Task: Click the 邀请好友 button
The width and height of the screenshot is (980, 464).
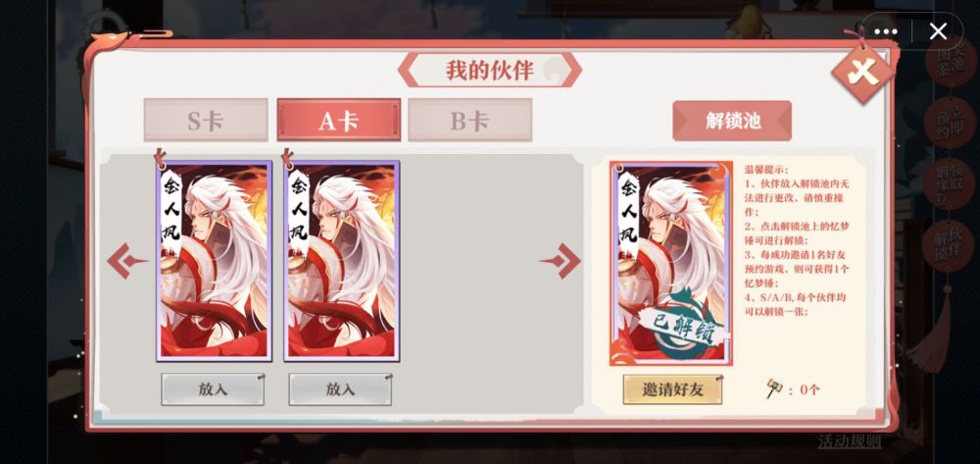Action: point(672,389)
